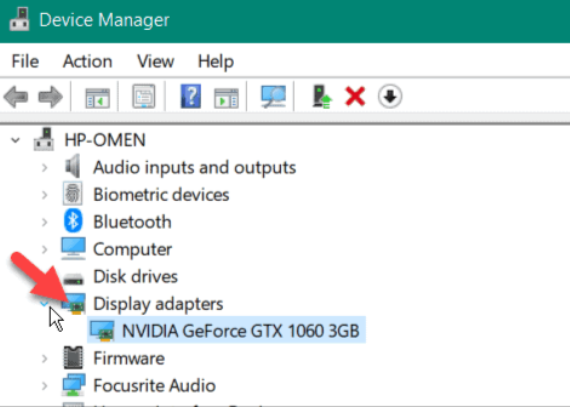Viewport: 570px width, 407px height.
Task: Open the Properties toolbar icon
Action: 144,96
